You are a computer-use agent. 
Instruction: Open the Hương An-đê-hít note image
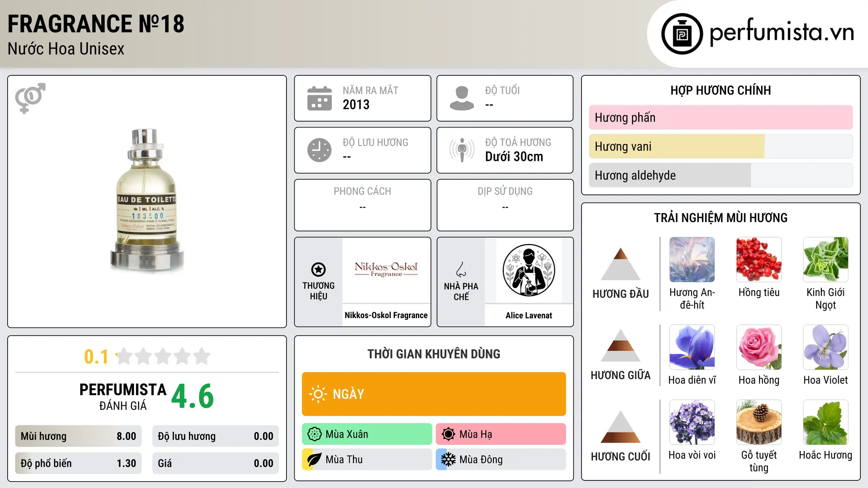(x=692, y=260)
